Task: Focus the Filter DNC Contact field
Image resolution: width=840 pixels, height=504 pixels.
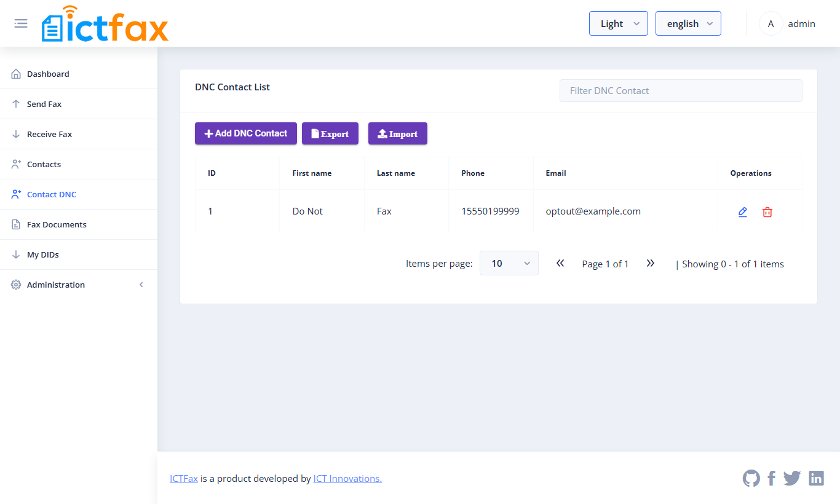Action: coord(681,90)
